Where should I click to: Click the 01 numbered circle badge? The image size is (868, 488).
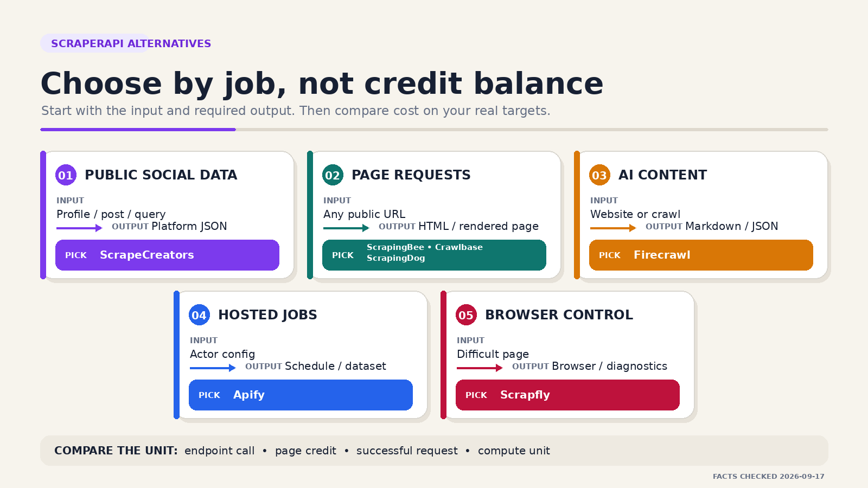click(x=66, y=175)
